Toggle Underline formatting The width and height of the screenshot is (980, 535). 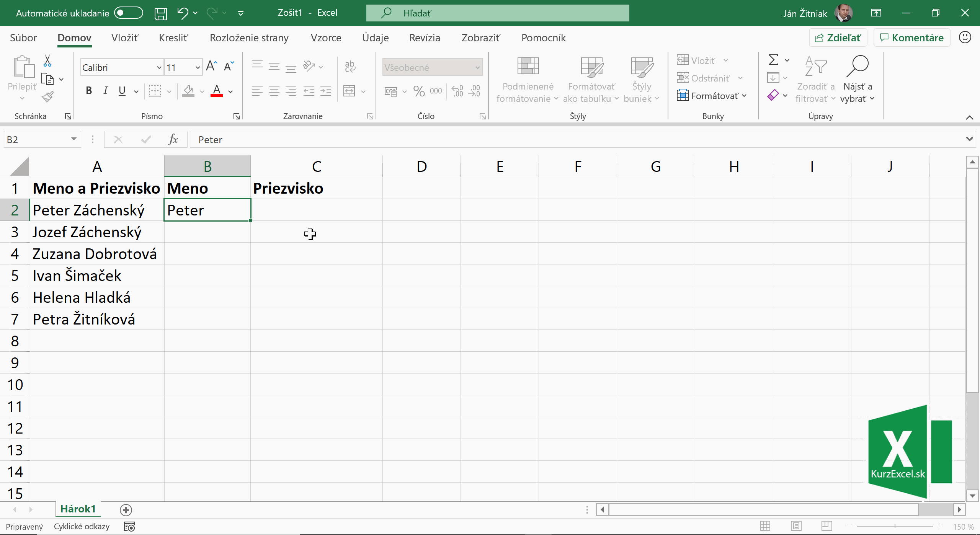(x=122, y=91)
